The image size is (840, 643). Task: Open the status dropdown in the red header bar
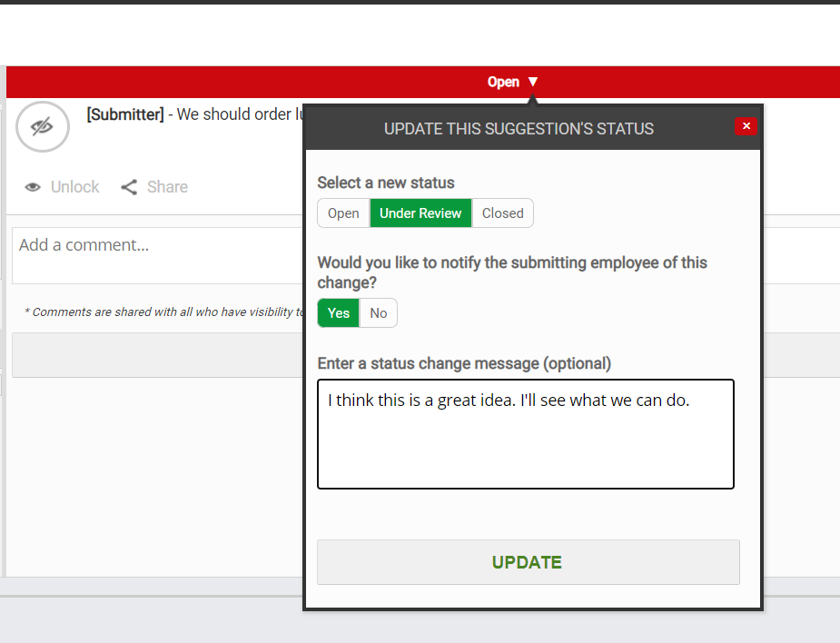(x=513, y=82)
